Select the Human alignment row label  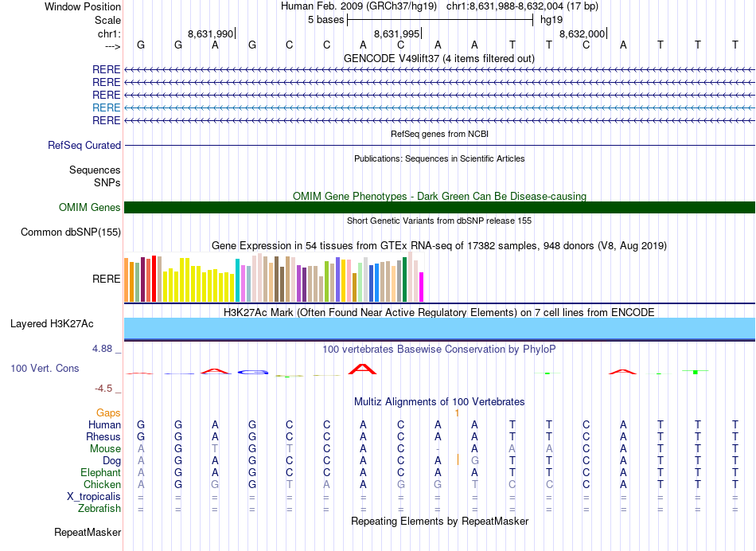104,425
